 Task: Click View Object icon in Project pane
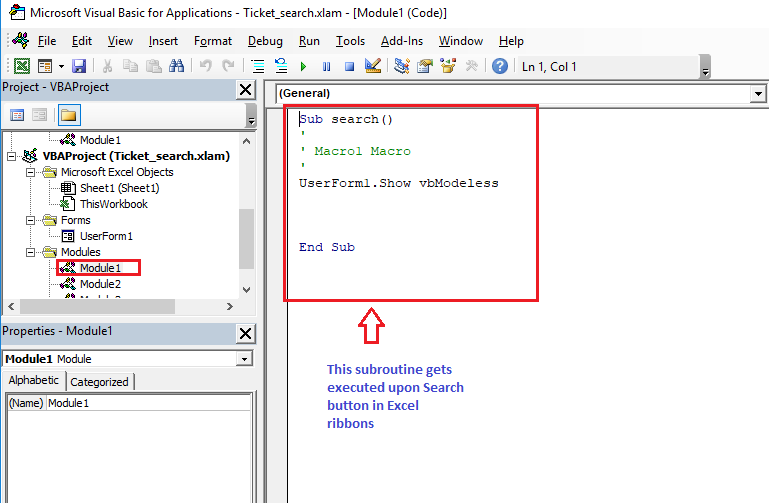39,115
